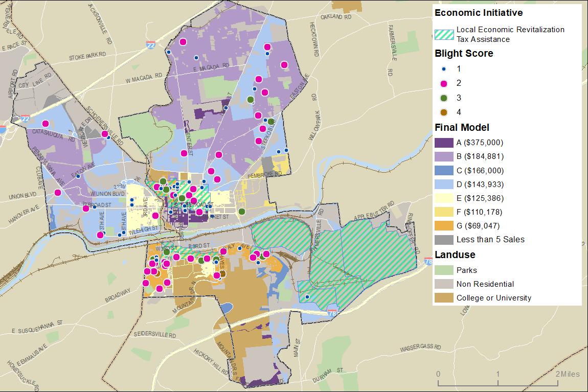
Task: Click the Blight Score legend heading
Action: tap(464, 53)
